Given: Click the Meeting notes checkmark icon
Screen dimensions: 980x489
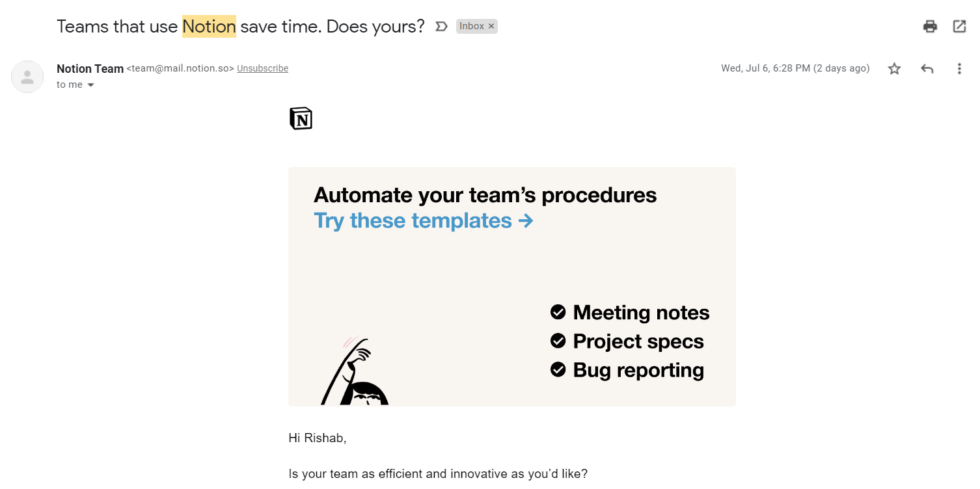Looking at the screenshot, I should 558,312.
